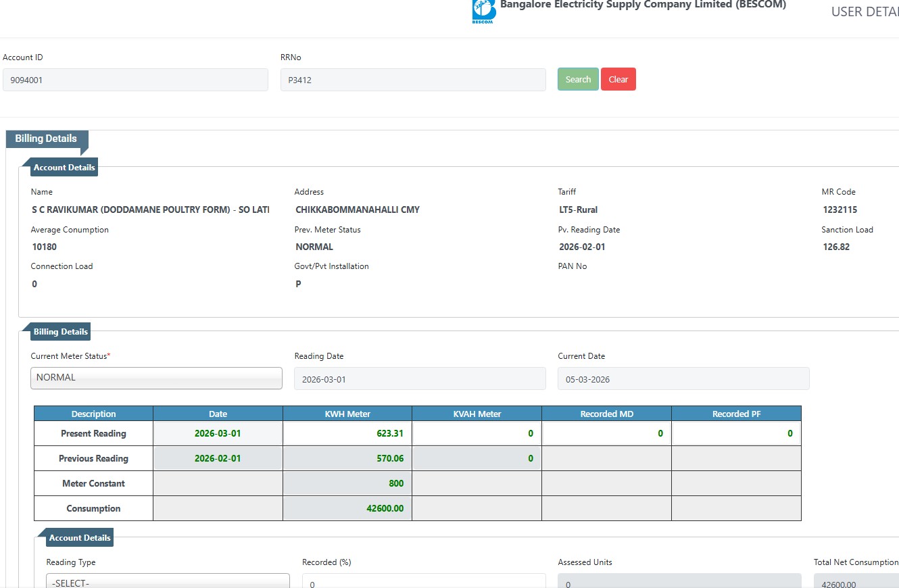899x588 pixels.
Task: Click the Recorded (%) input field
Action: tap(424, 583)
